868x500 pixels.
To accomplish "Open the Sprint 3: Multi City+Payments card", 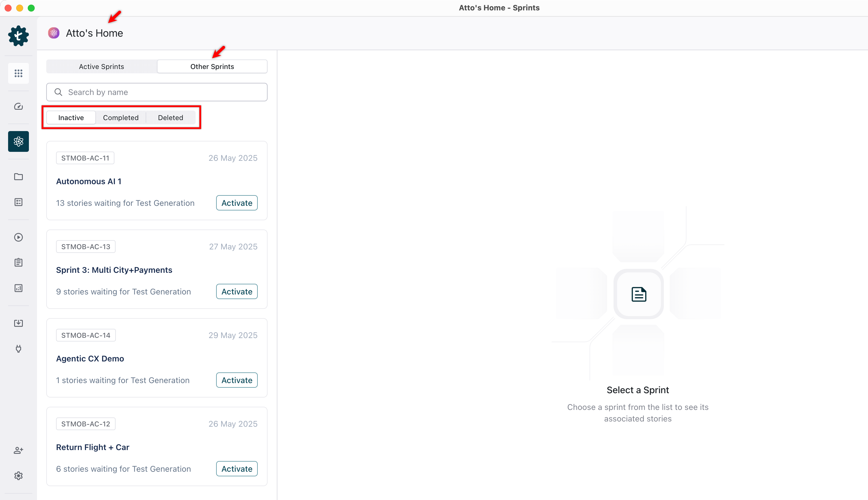I will coord(114,270).
